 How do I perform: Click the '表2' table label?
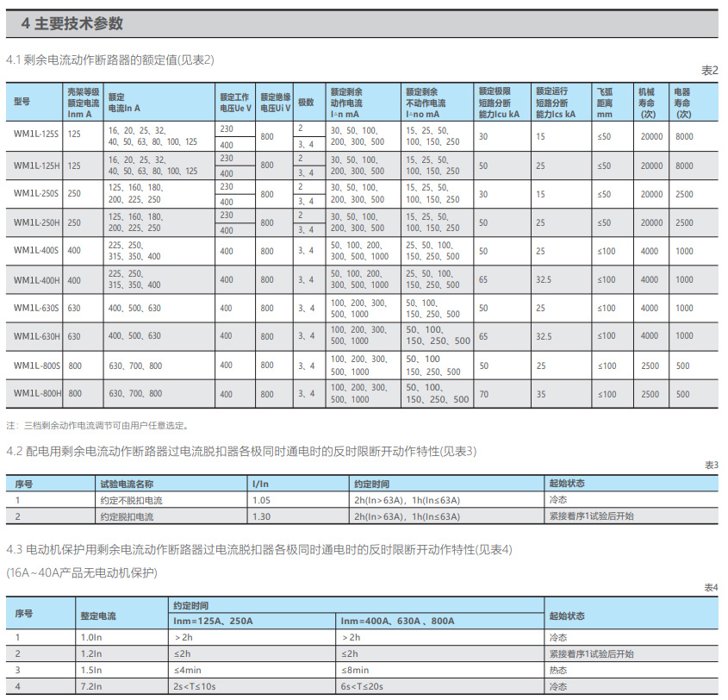click(x=709, y=71)
